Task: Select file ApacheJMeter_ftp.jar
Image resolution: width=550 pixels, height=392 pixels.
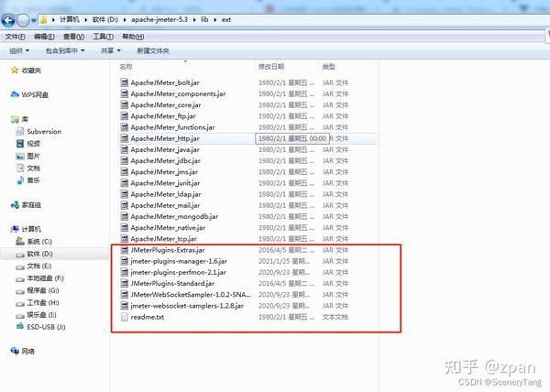Action: 163,116
